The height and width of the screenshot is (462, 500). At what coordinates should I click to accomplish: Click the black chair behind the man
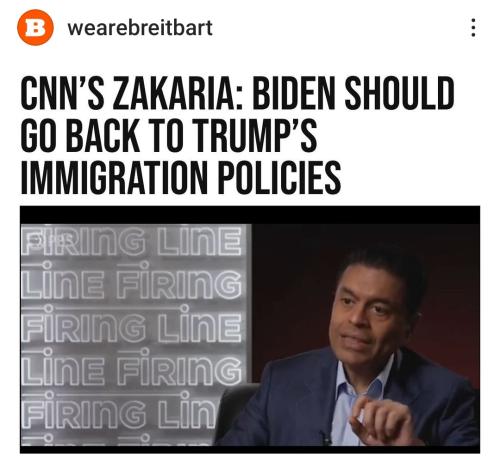click(x=235, y=412)
